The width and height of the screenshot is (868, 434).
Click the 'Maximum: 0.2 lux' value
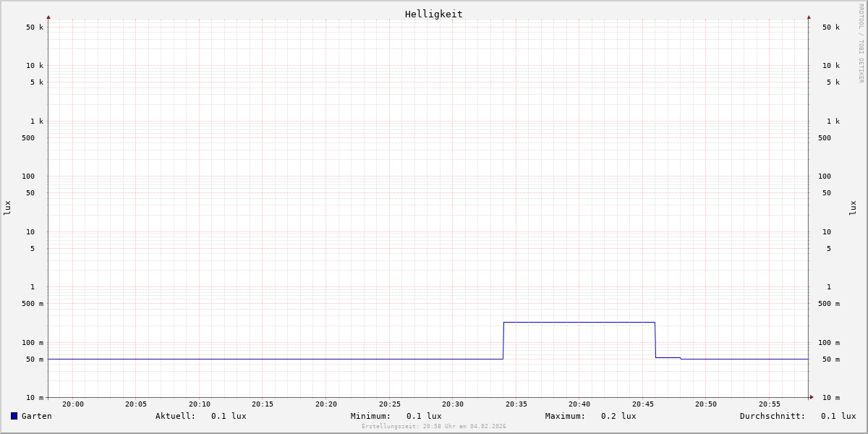coord(591,416)
